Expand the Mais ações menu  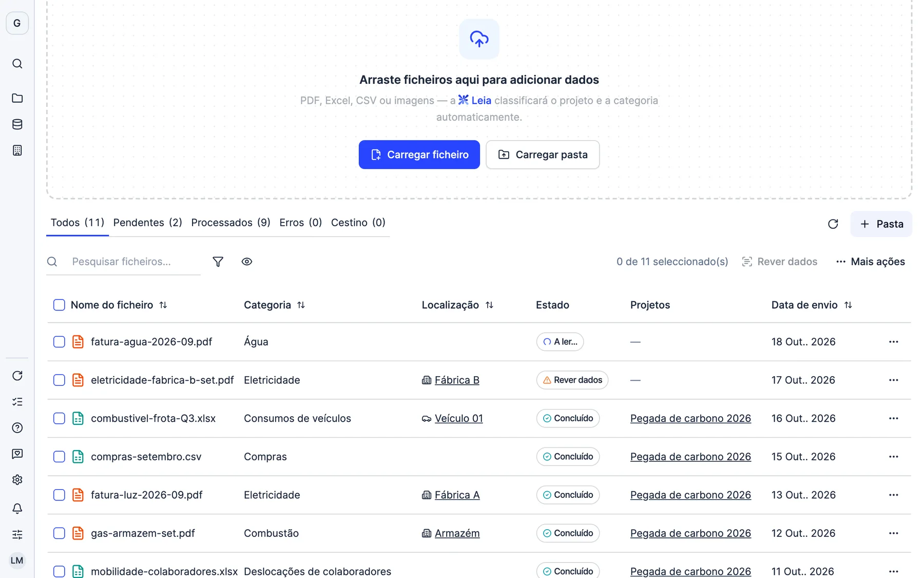(870, 262)
